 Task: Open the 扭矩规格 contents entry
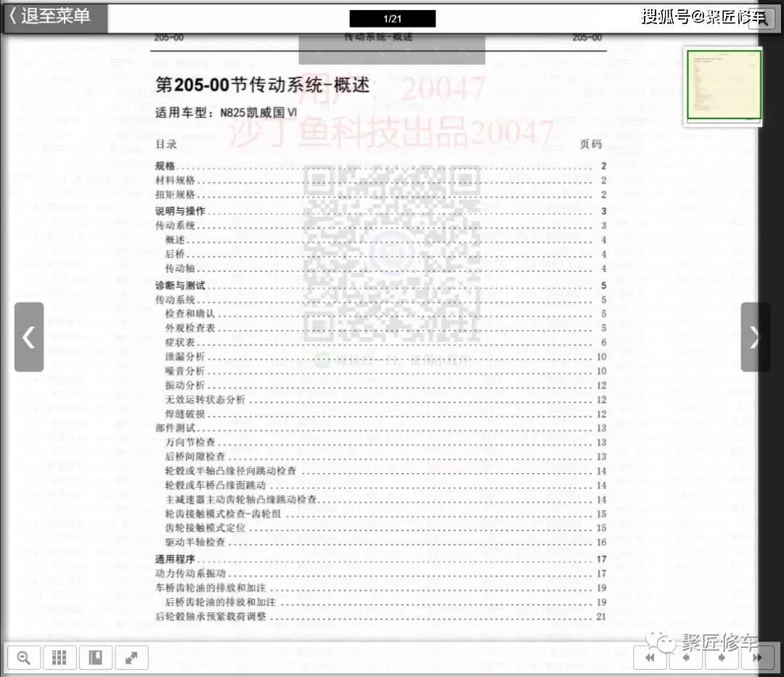[380, 194]
